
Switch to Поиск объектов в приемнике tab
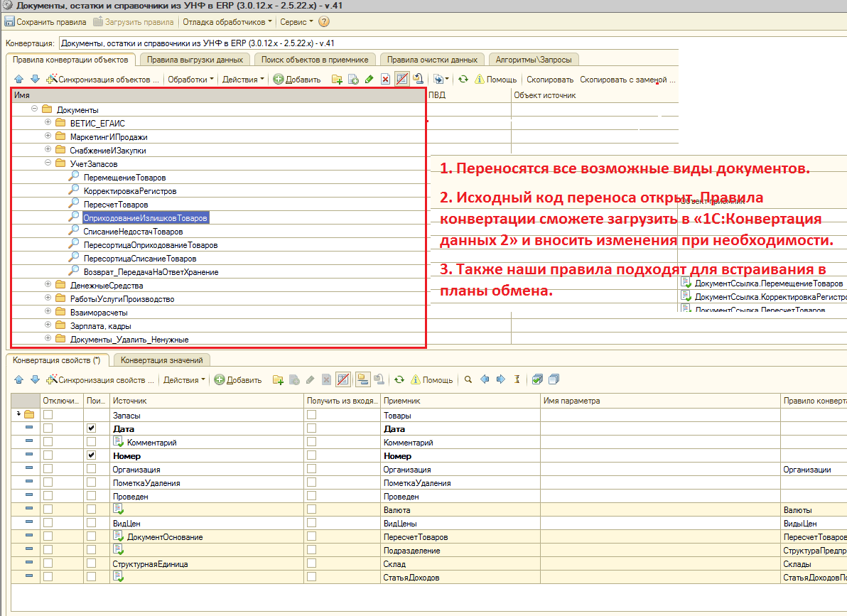315,60
